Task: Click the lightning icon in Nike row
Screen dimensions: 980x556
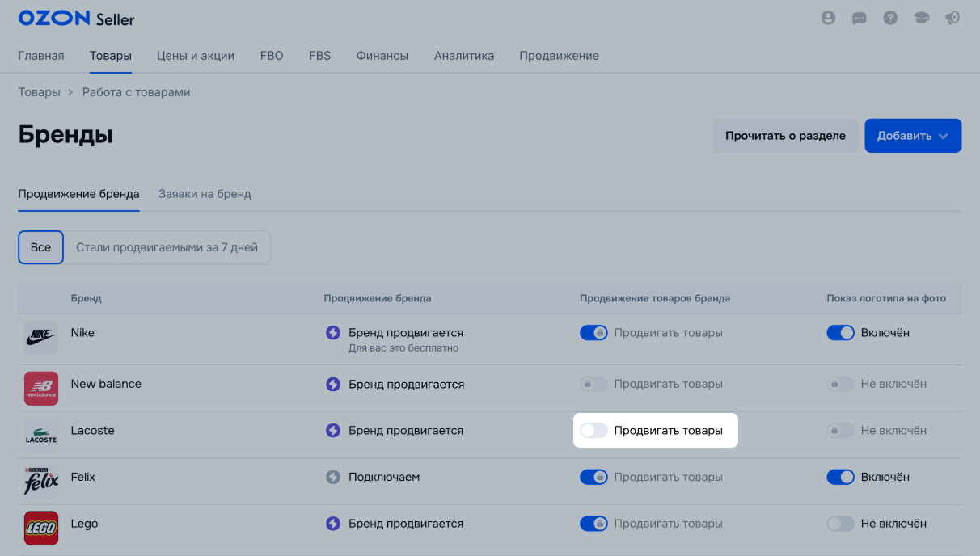Action: pos(333,333)
